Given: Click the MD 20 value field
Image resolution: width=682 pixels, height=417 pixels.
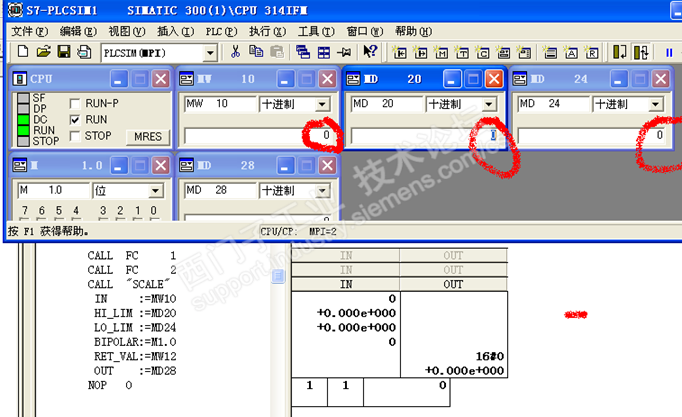Looking at the screenshot, I should 426,136.
